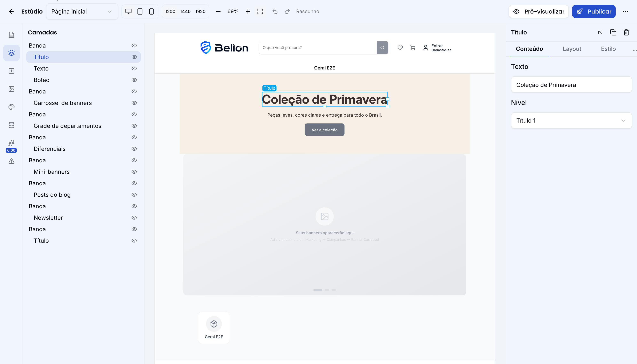Switch to mobile phone viewport icon

(x=151, y=11)
